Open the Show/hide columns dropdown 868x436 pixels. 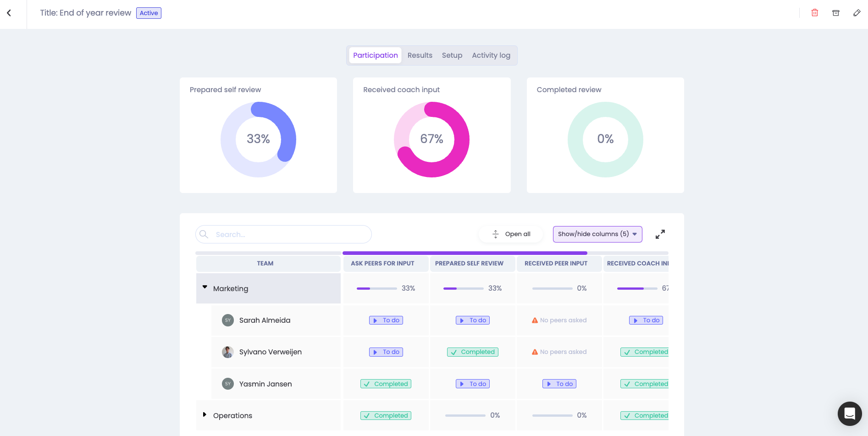pyautogui.click(x=597, y=234)
